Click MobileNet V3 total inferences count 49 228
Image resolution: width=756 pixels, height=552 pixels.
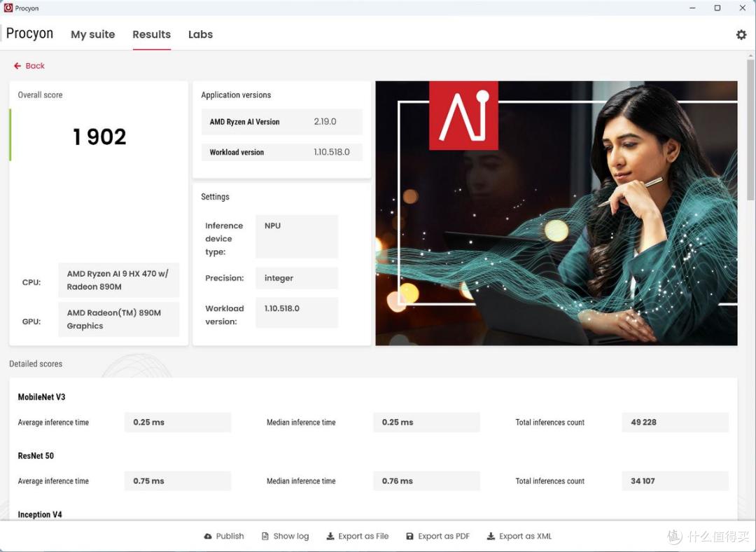(675, 422)
